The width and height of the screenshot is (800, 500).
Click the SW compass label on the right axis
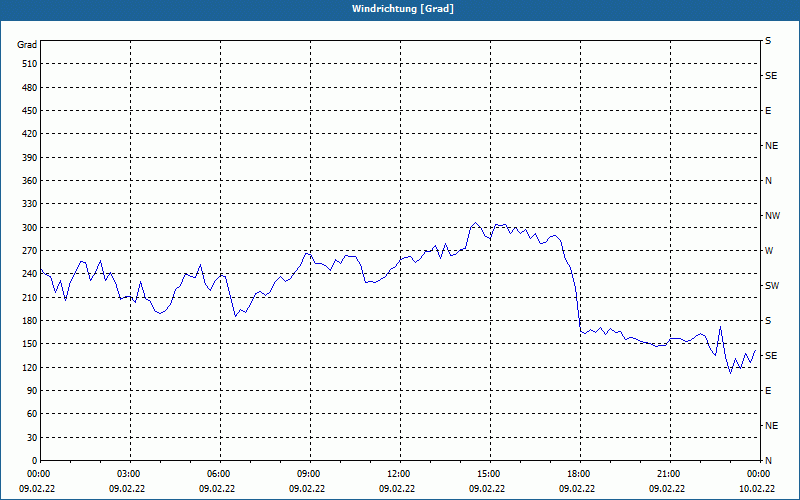[x=772, y=286]
